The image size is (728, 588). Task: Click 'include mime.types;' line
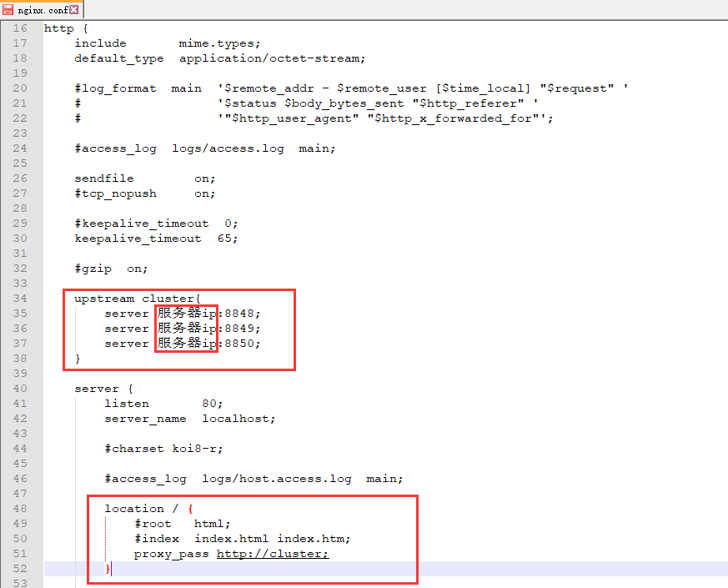pyautogui.click(x=168, y=43)
